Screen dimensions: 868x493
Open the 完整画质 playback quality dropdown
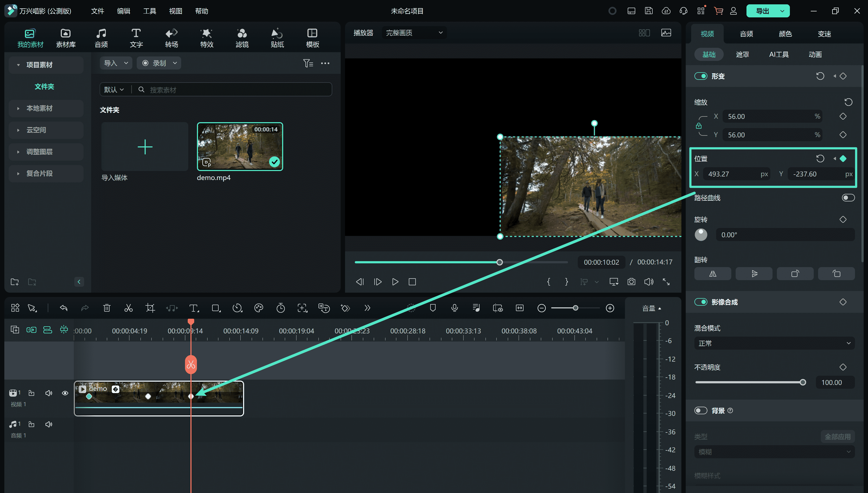coord(414,33)
